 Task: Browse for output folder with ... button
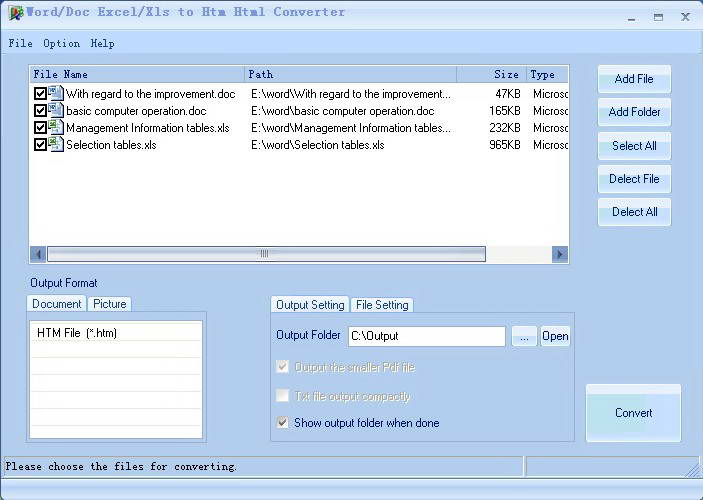coord(524,336)
